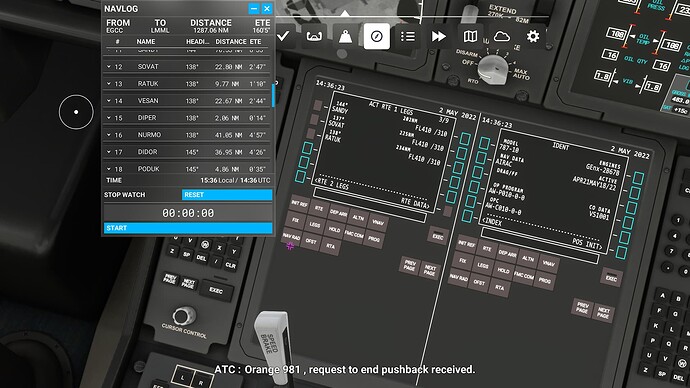Open the Objectives checkmark toolbar icon

[x=283, y=36]
